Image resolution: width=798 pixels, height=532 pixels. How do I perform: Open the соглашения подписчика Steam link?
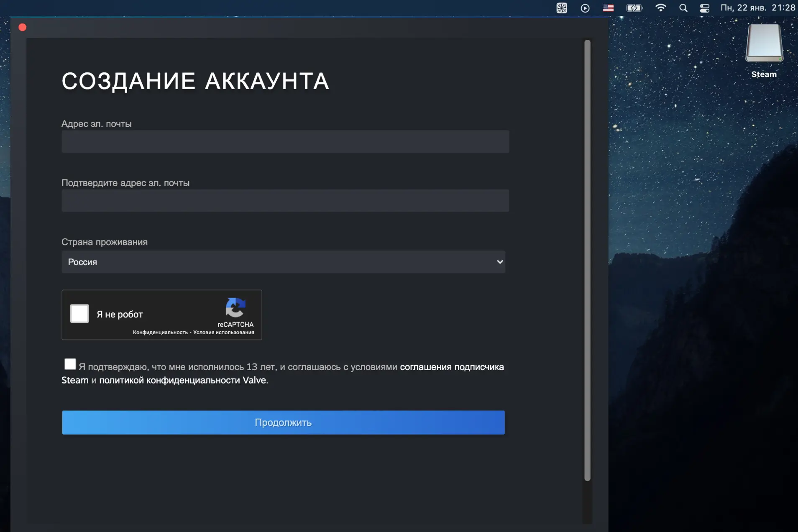coord(451,367)
